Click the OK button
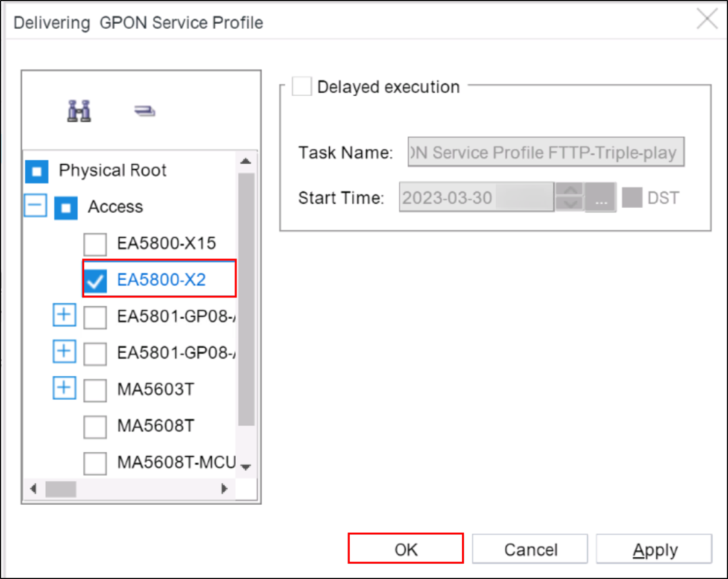 (x=405, y=548)
